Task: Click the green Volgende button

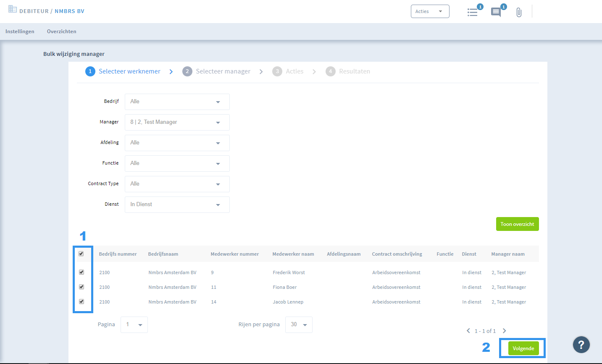Action: [523, 348]
